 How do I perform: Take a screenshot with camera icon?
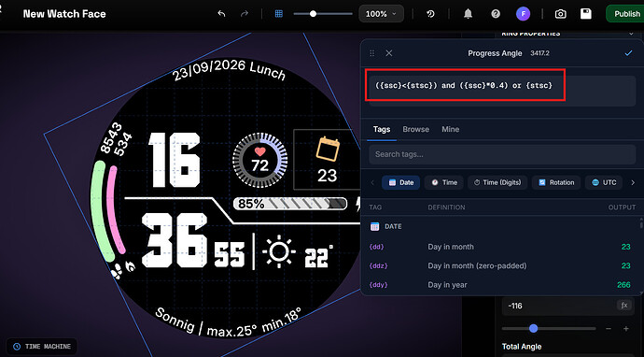tap(560, 14)
